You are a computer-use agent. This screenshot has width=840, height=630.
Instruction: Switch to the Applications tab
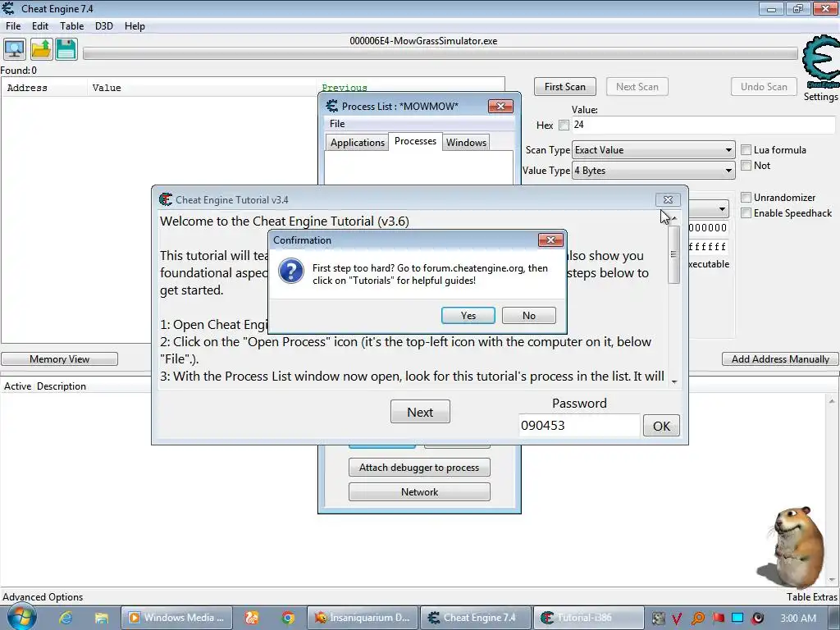[358, 143]
